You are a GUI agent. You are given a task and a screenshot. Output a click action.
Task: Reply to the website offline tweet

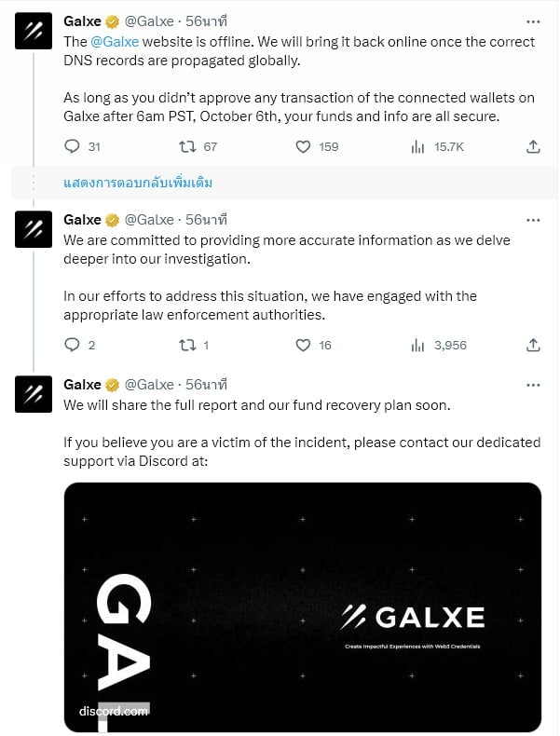(x=73, y=146)
